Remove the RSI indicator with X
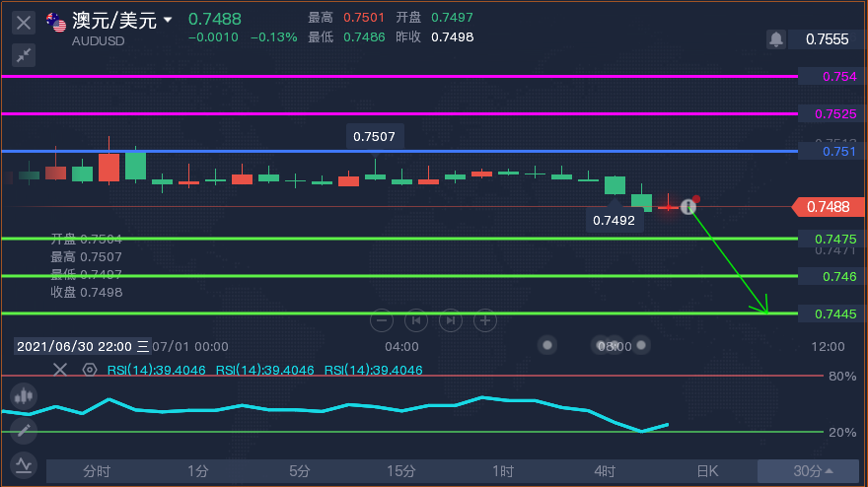Image resolution: width=868 pixels, height=487 pixels. pyautogui.click(x=60, y=370)
